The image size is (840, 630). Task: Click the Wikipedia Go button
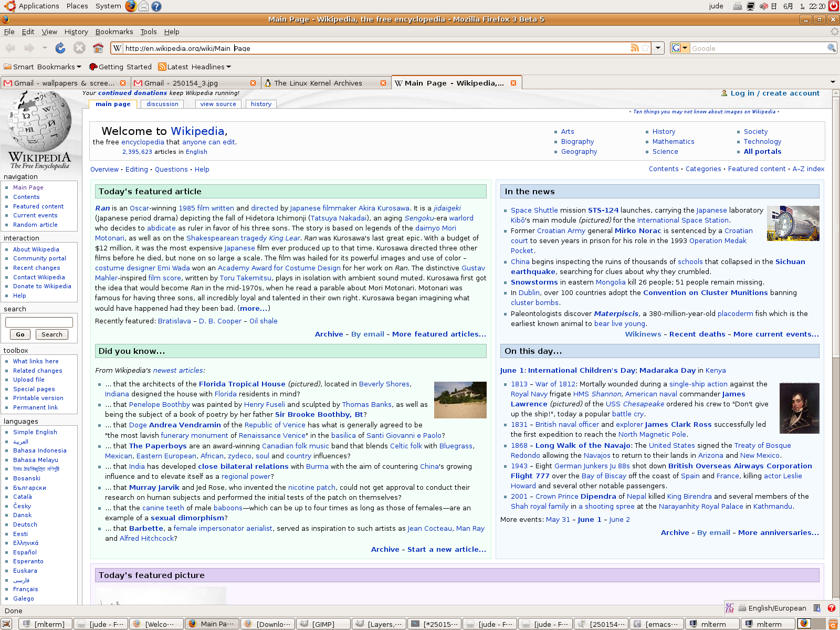[20, 334]
